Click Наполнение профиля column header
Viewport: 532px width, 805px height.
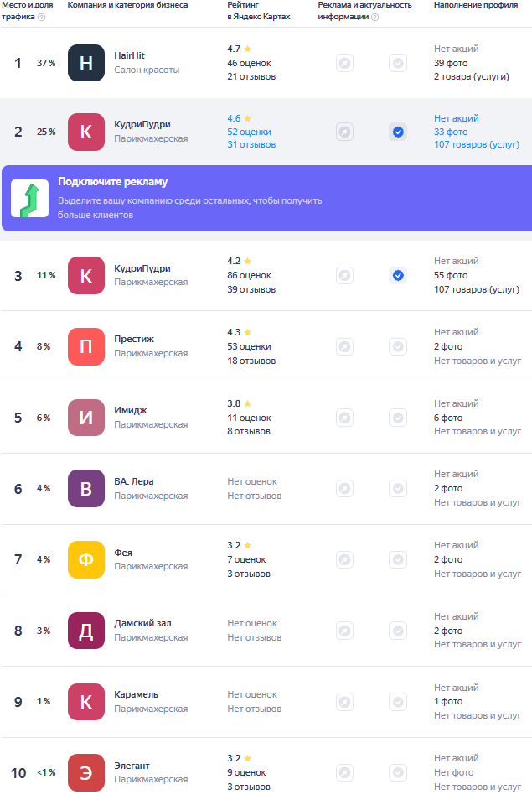(x=476, y=5)
